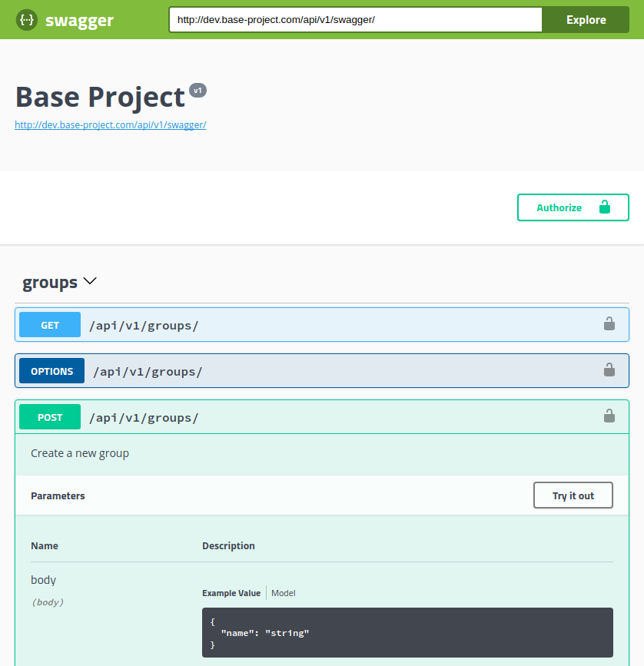Viewport: 644px width, 666px height.
Task: Click the OPTIONS method badge
Action: pos(51,370)
